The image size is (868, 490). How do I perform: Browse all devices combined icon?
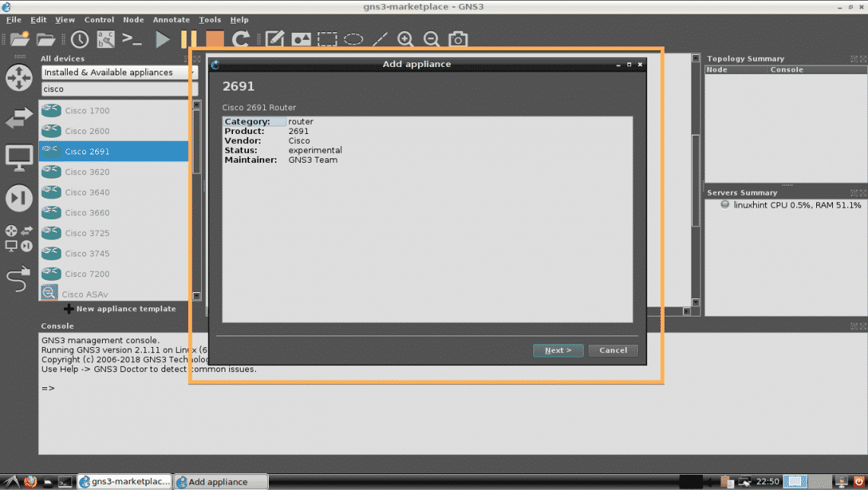pyautogui.click(x=19, y=238)
